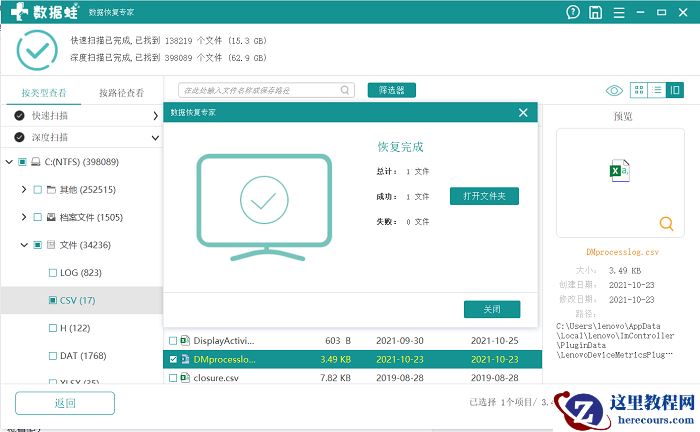Click the 打开文件夹 button

click(484, 196)
